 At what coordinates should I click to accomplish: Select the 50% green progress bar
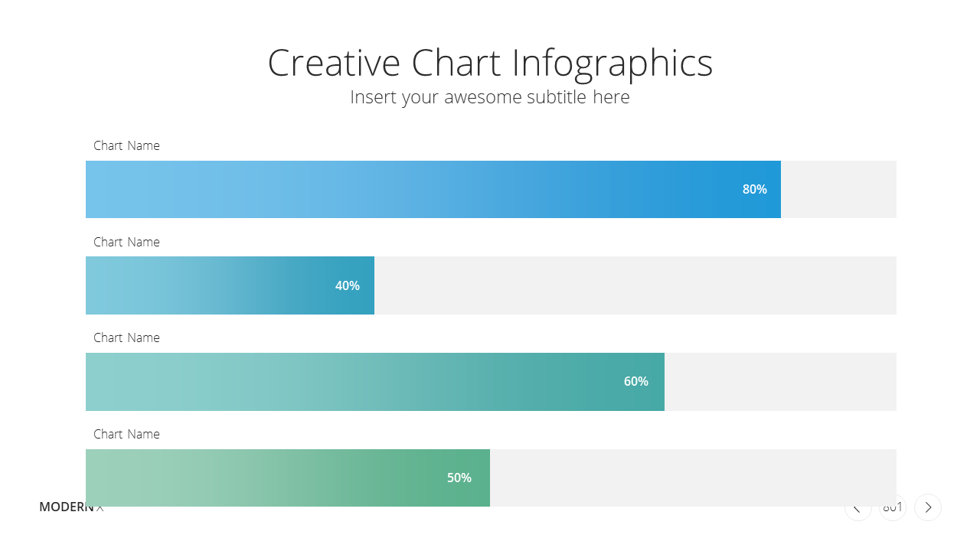pyautogui.click(x=288, y=478)
